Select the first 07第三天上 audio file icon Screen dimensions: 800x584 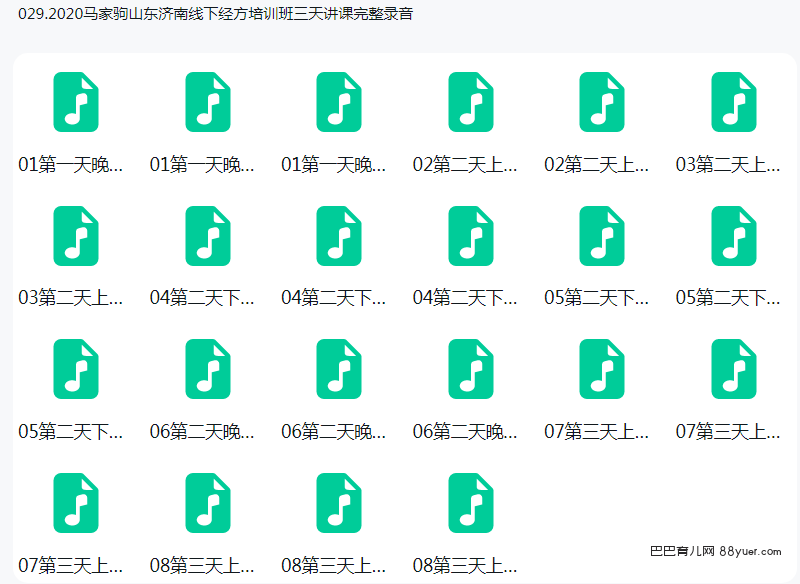click(x=602, y=369)
